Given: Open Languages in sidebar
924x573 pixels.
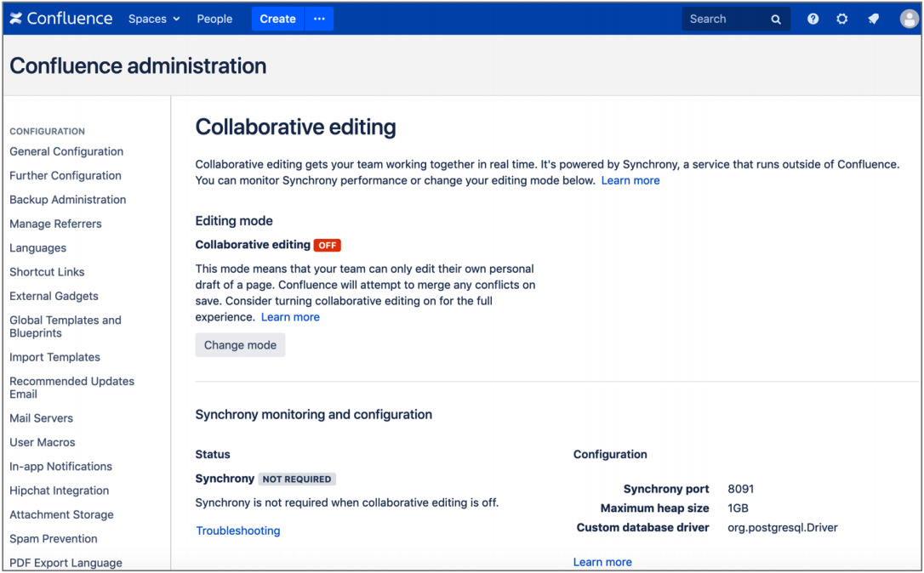Looking at the screenshot, I should coord(37,248).
